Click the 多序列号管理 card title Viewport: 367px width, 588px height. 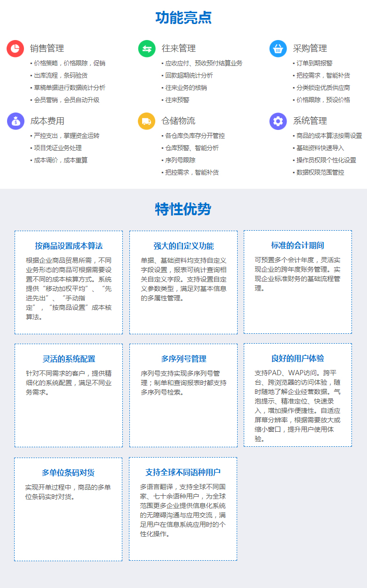click(x=183, y=359)
